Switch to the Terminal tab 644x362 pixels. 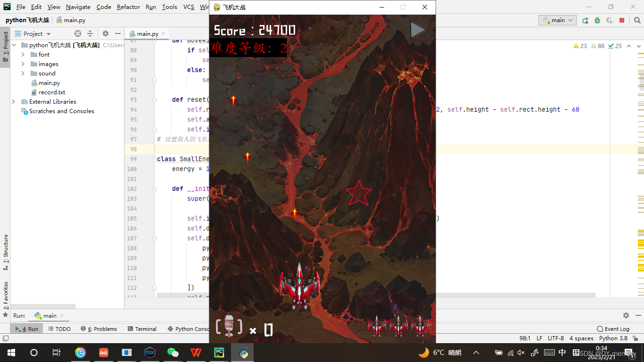coord(142,329)
